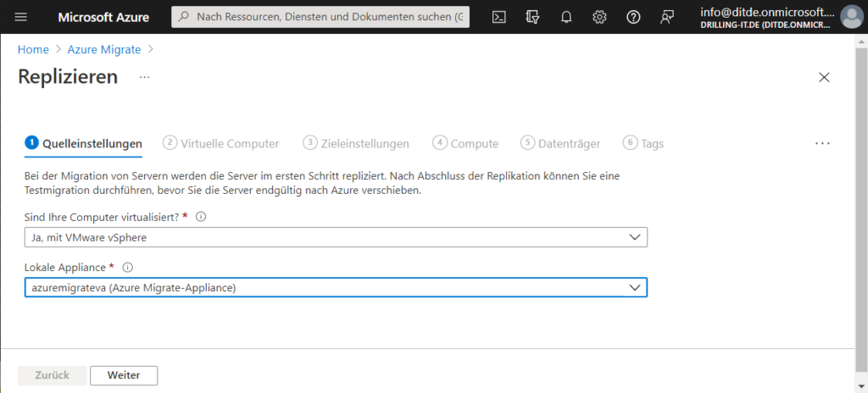Open the Tags step
The width and height of the screenshot is (868, 393).
(x=643, y=143)
